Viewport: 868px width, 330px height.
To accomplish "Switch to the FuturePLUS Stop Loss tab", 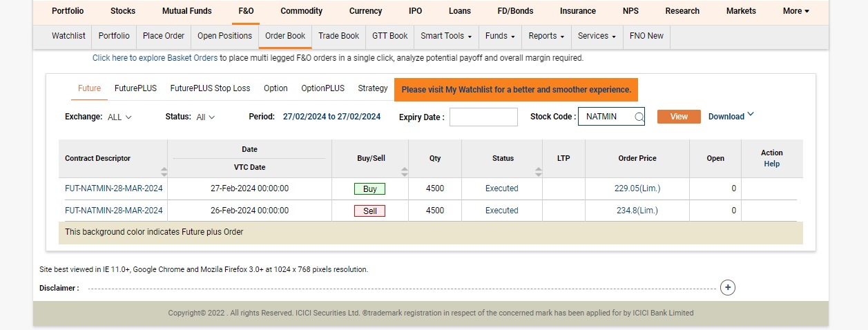I will [x=210, y=88].
